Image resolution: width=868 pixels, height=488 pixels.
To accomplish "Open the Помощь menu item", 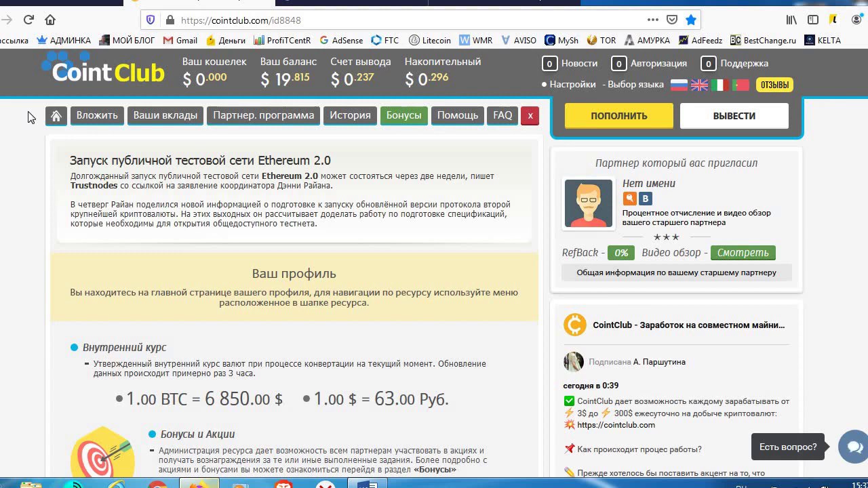I will tap(458, 116).
